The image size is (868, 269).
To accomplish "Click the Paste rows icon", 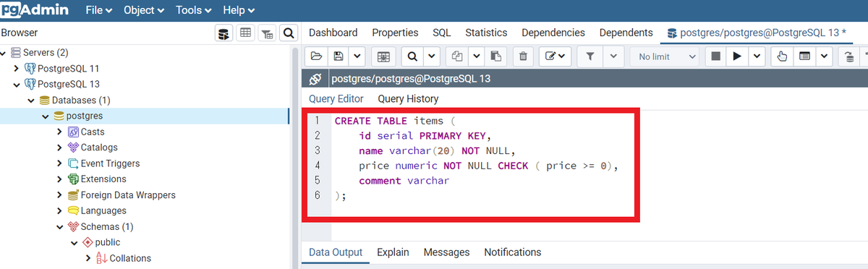I will (495, 56).
